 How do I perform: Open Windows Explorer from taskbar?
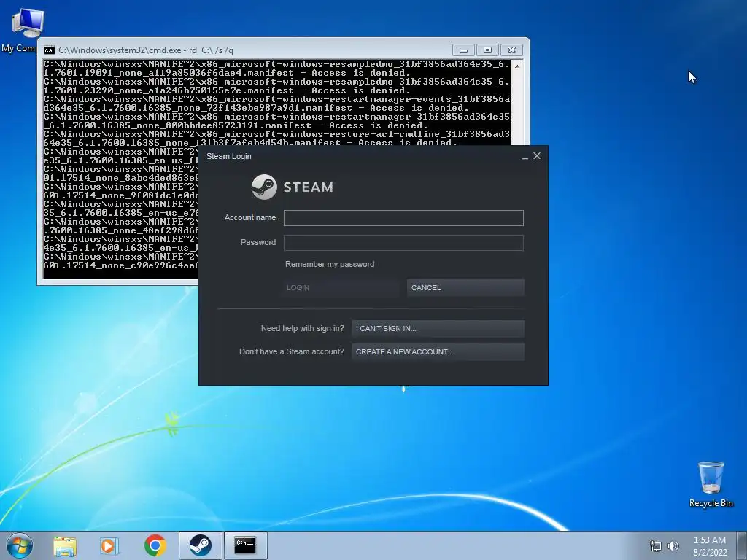pyautogui.click(x=65, y=545)
